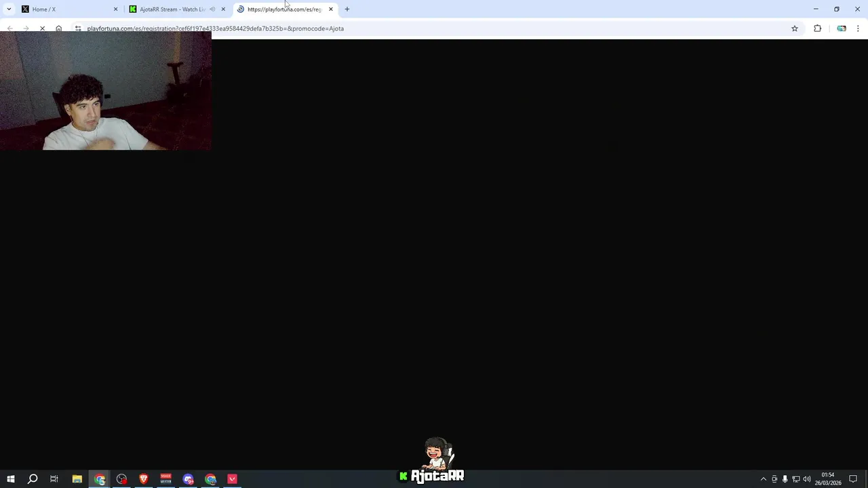Open the Windows Start menu
The height and width of the screenshot is (488, 868).
[x=11, y=479]
